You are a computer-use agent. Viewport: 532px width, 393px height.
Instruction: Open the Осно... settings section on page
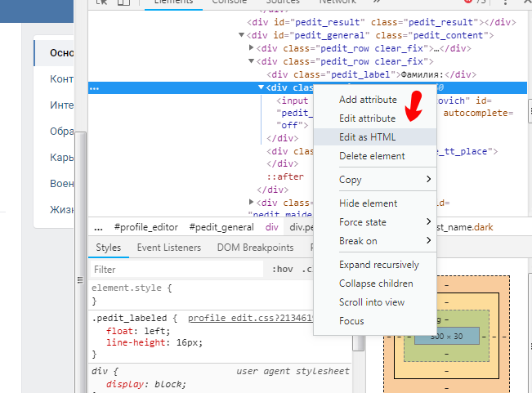(54, 53)
